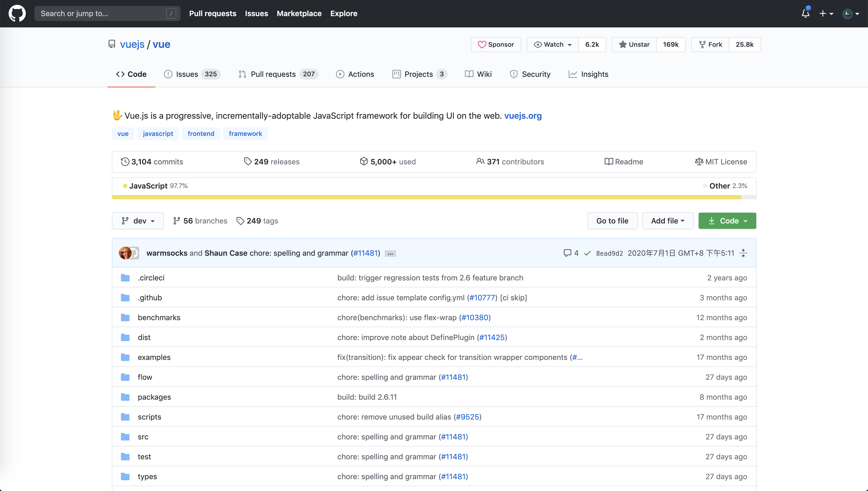Go to Marketplace
This screenshot has height=491, width=868.
pyautogui.click(x=299, y=13)
